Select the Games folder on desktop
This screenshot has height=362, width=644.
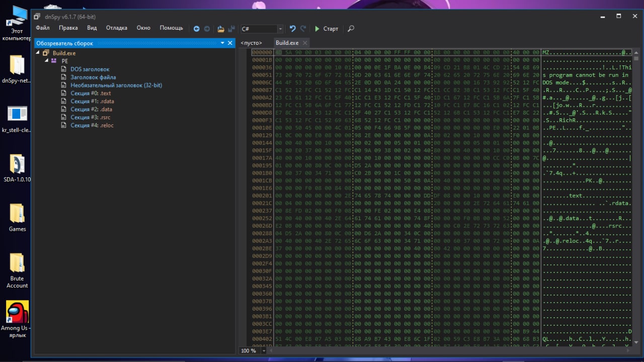coord(17,218)
